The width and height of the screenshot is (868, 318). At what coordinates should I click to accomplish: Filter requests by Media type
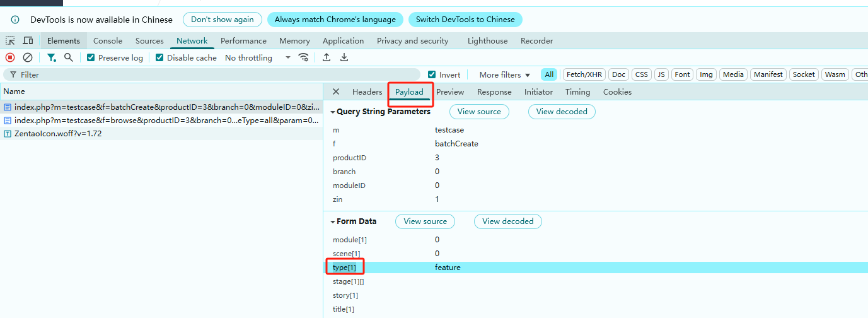click(x=733, y=74)
